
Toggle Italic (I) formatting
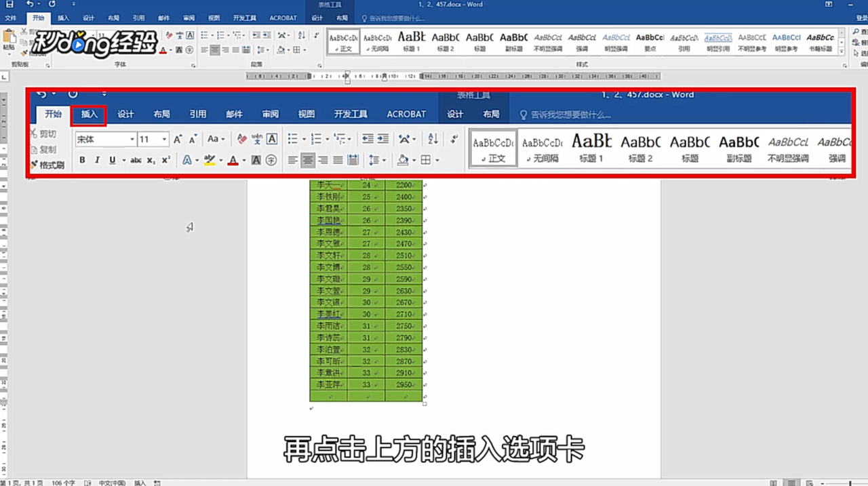(x=97, y=161)
